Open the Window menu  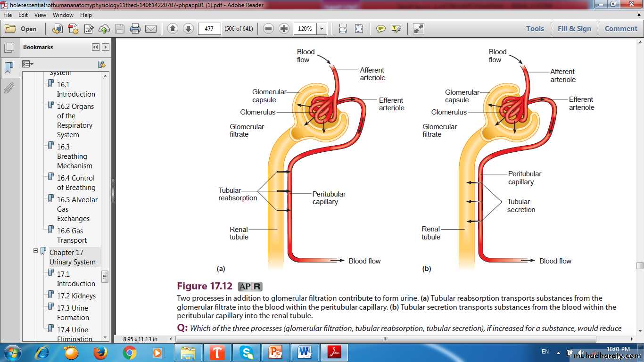pyautogui.click(x=63, y=15)
